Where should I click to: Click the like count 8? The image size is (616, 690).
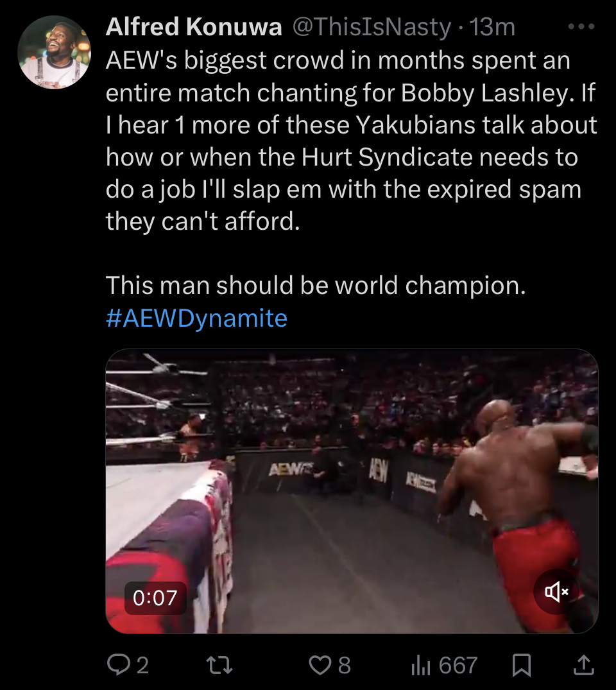pos(344,665)
